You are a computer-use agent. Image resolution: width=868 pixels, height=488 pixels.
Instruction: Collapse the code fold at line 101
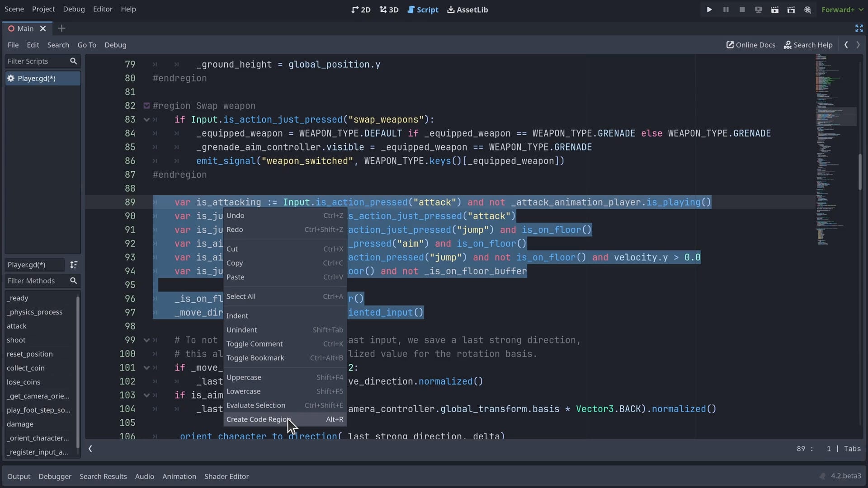click(146, 368)
